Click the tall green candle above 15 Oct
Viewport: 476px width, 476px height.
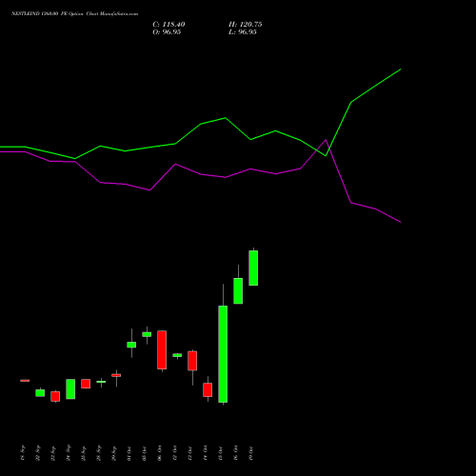(223, 354)
